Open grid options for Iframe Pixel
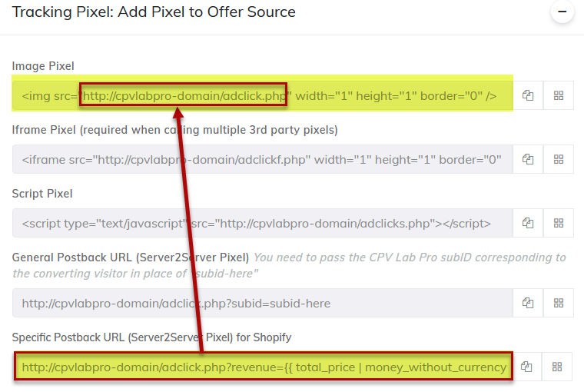Screen dimensions: 584x392 (x=559, y=159)
